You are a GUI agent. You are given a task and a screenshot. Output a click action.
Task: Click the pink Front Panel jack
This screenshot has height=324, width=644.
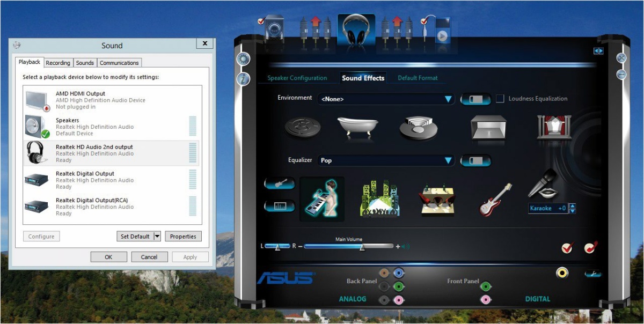486,300
